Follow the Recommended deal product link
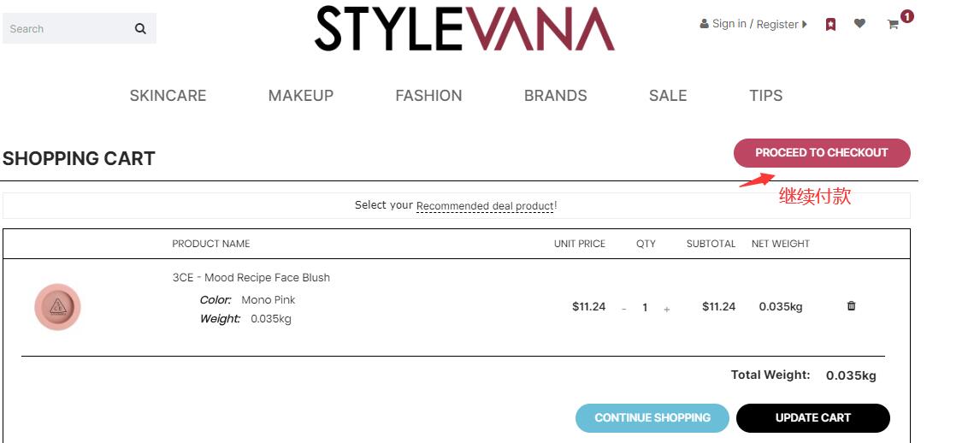The width and height of the screenshot is (980, 443). [x=485, y=206]
